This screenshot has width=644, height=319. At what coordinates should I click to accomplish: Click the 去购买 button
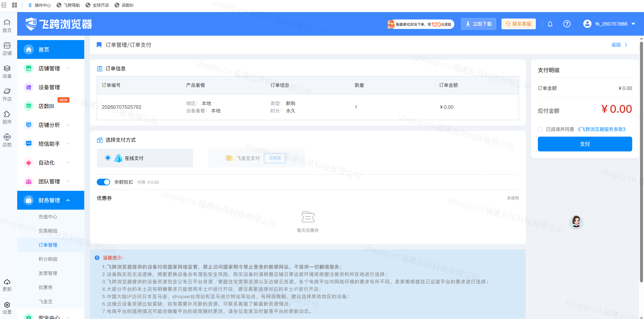275,158
